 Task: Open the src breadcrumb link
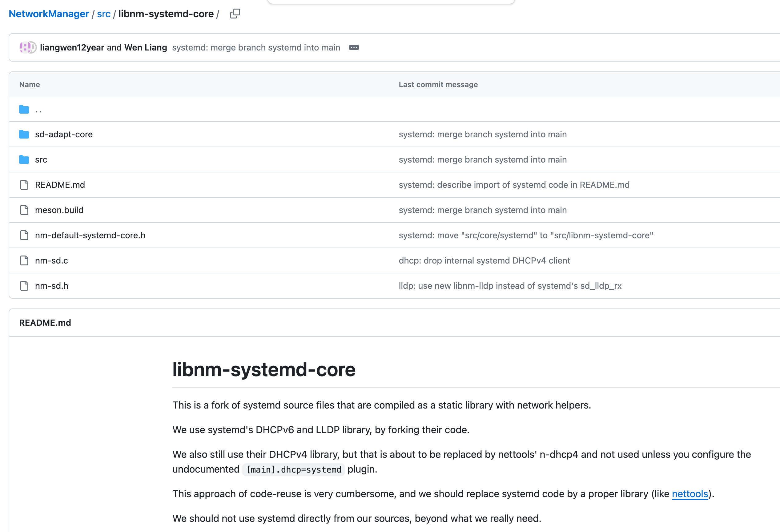coord(104,14)
